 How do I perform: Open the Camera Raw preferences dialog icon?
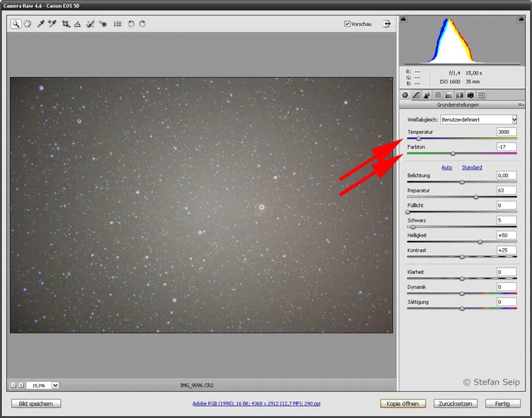click(118, 24)
